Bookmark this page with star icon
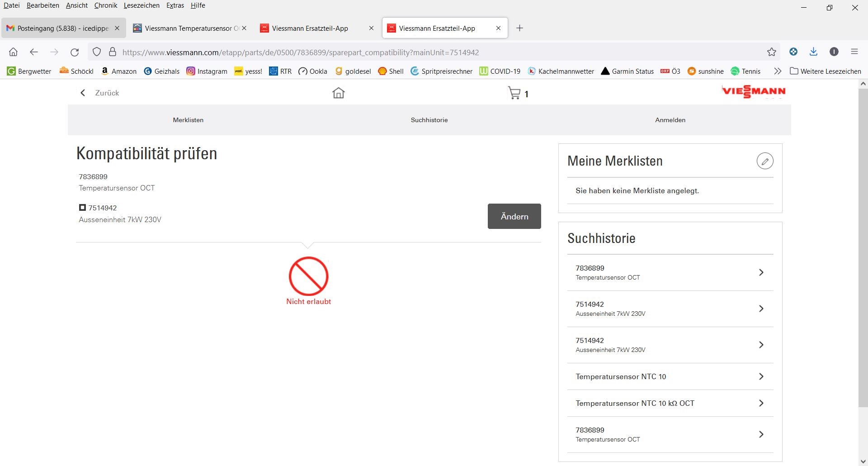868x466 pixels. [x=772, y=52]
